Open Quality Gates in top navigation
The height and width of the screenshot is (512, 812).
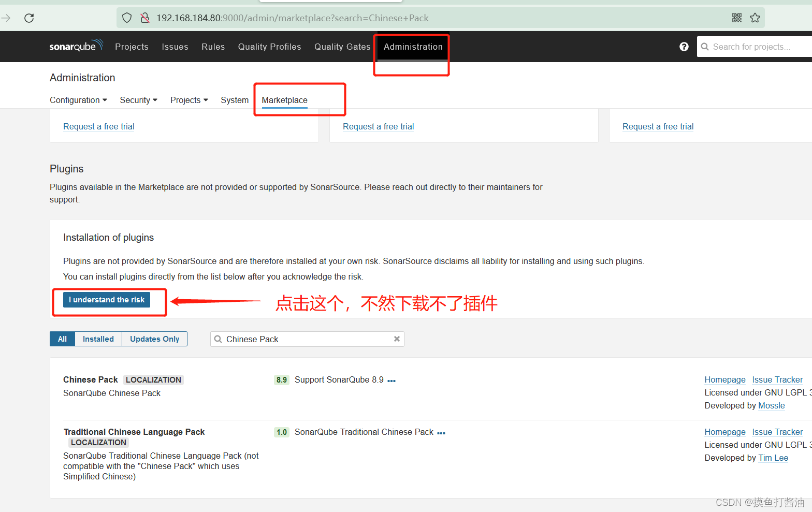[342, 47]
